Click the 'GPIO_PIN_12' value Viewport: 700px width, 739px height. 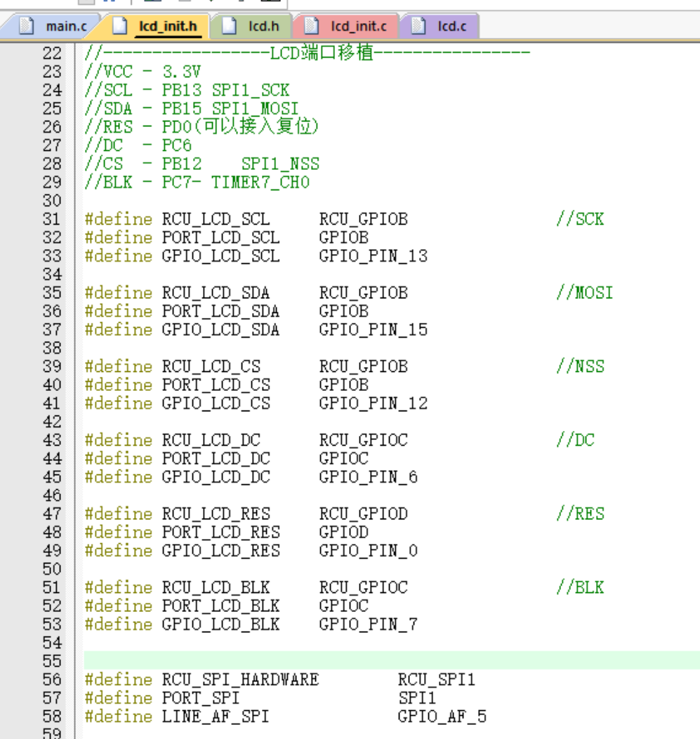point(373,404)
